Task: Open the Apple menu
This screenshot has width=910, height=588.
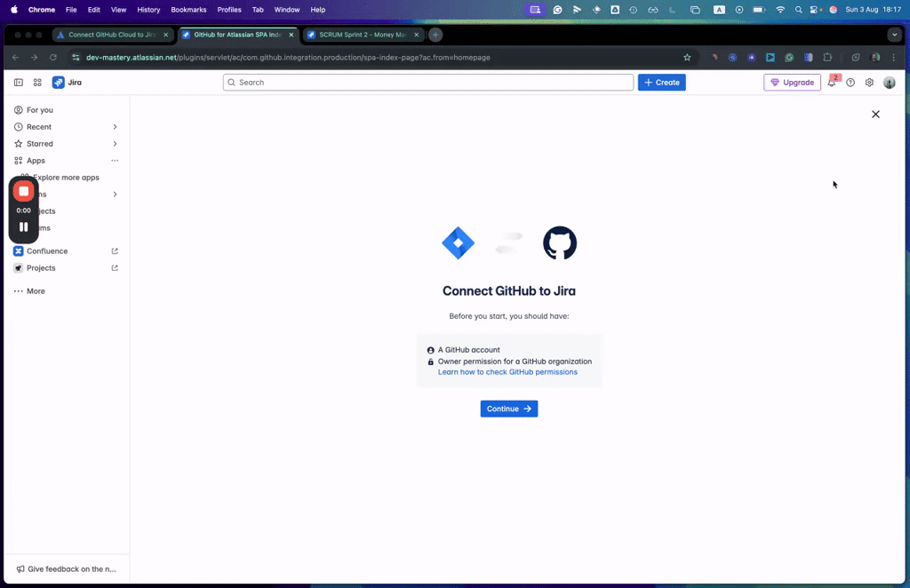Action: (14, 10)
